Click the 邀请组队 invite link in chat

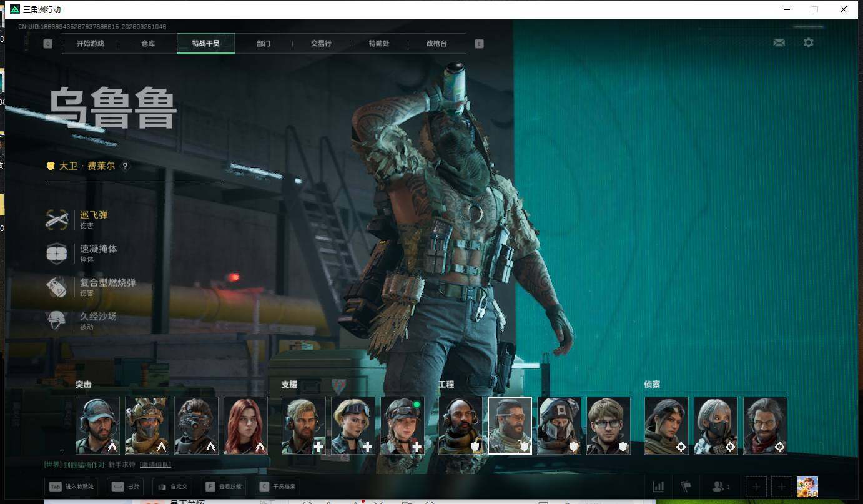click(155, 465)
